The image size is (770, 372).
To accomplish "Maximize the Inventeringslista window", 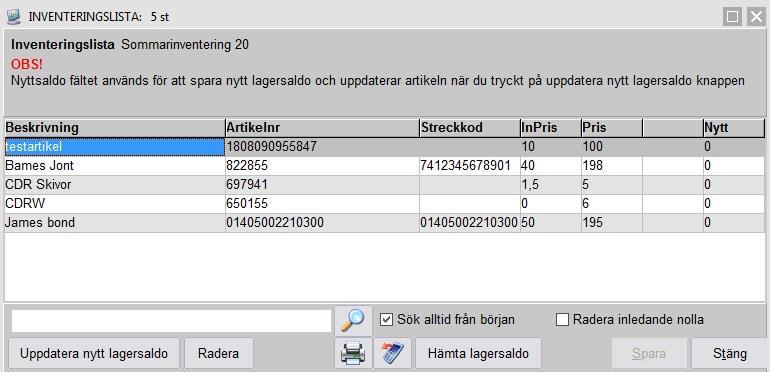I will (732, 17).
